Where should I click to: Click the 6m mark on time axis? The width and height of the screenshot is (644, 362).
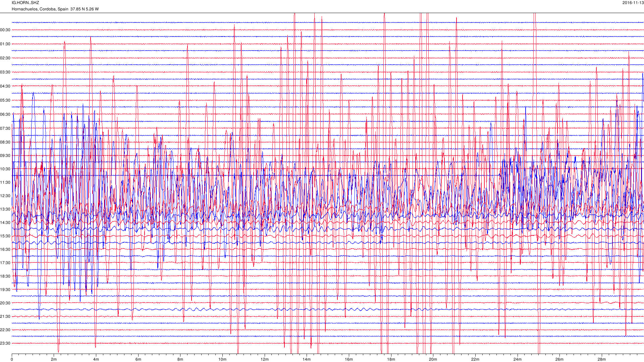(x=138, y=359)
